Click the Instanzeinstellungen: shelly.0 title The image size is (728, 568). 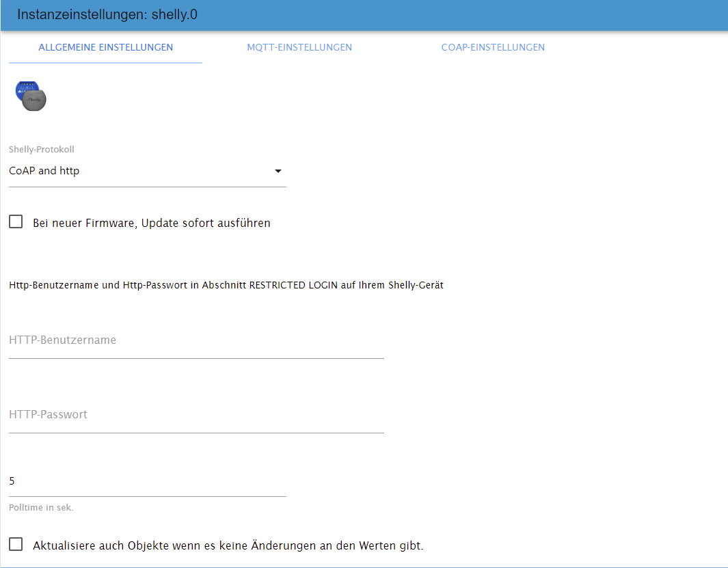click(107, 14)
